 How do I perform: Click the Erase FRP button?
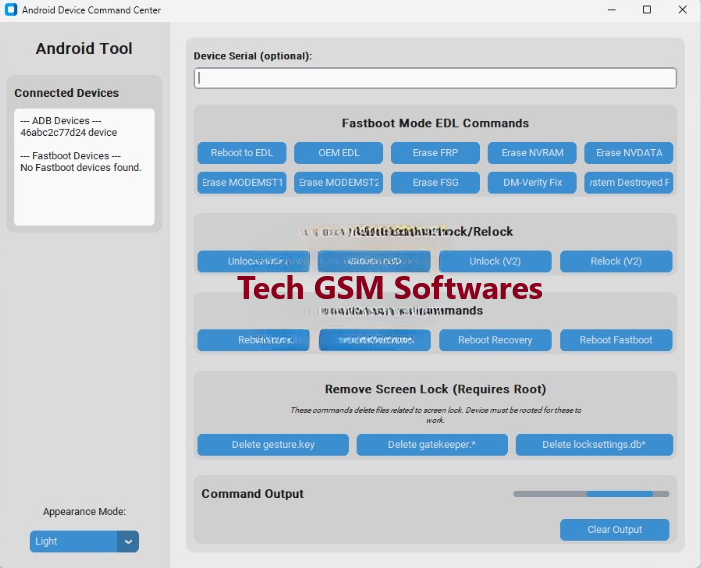(x=435, y=153)
